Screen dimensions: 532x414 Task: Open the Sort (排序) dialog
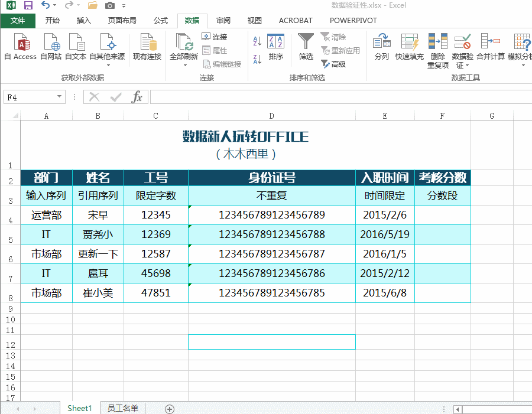coord(275,47)
